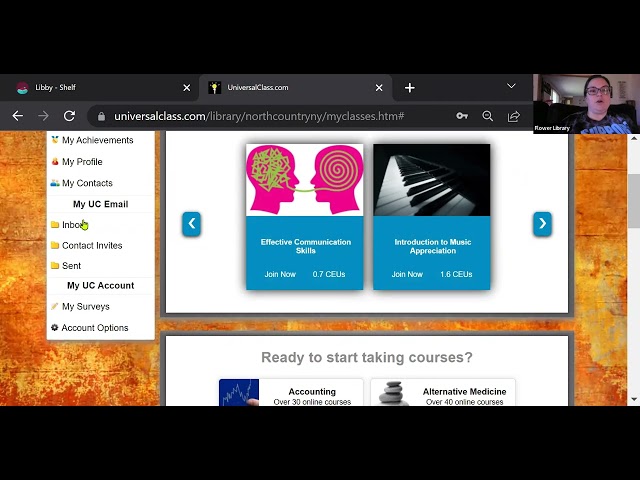Select the UniversalClass.com tab
The width and height of the screenshot is (640, 480).
point(296,87)
